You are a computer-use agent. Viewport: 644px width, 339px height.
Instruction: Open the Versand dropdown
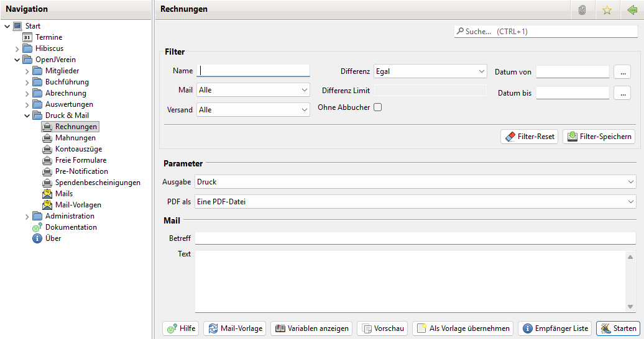tap(253, 110)
